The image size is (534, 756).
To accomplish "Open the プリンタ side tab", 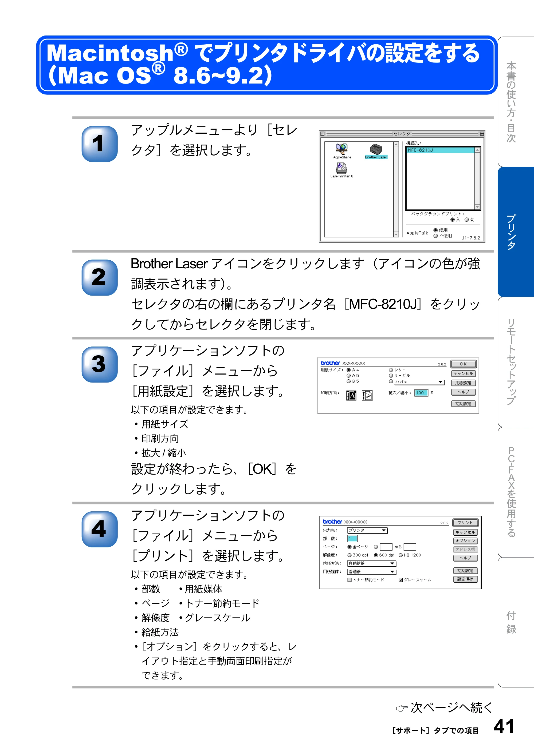I will click(x=516, y=232).
